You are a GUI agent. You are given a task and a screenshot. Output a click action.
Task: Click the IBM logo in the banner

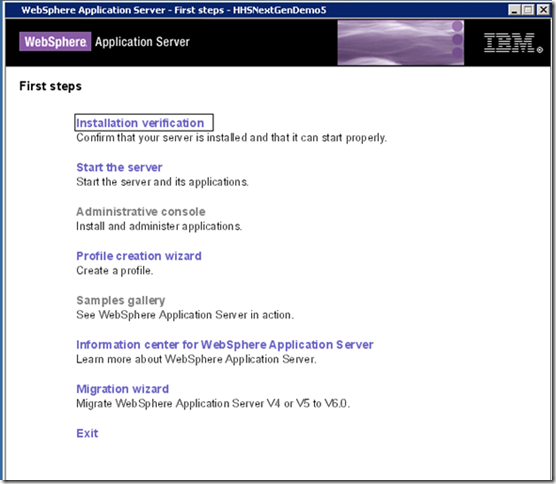point(513,43)
